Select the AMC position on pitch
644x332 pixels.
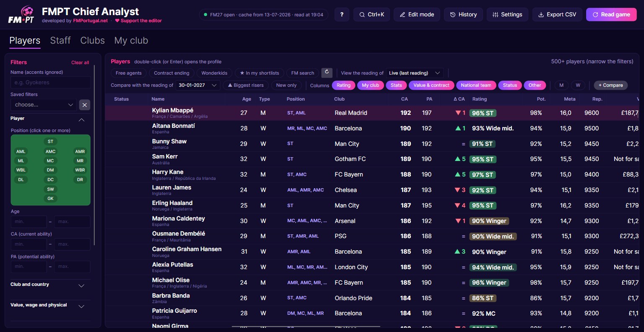pos(50,151)
